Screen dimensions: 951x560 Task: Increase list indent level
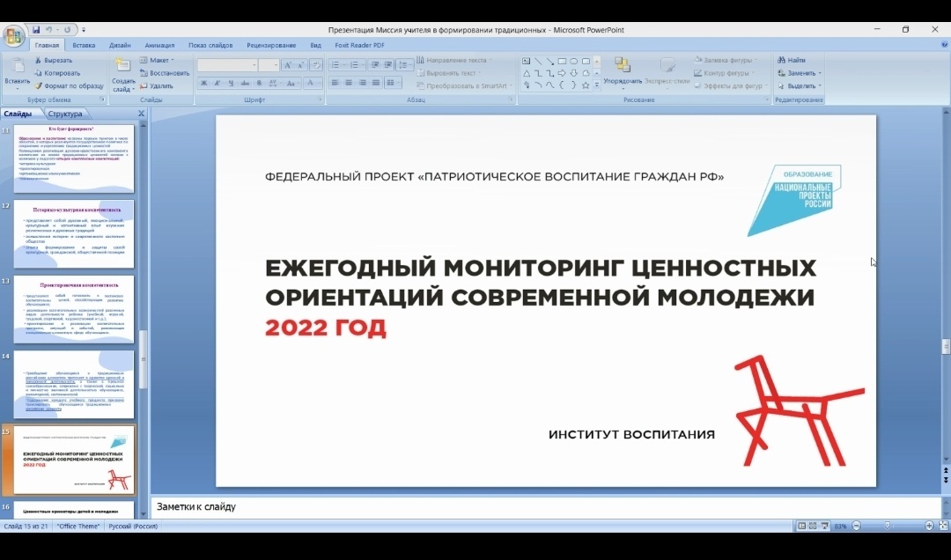point(388,64)
